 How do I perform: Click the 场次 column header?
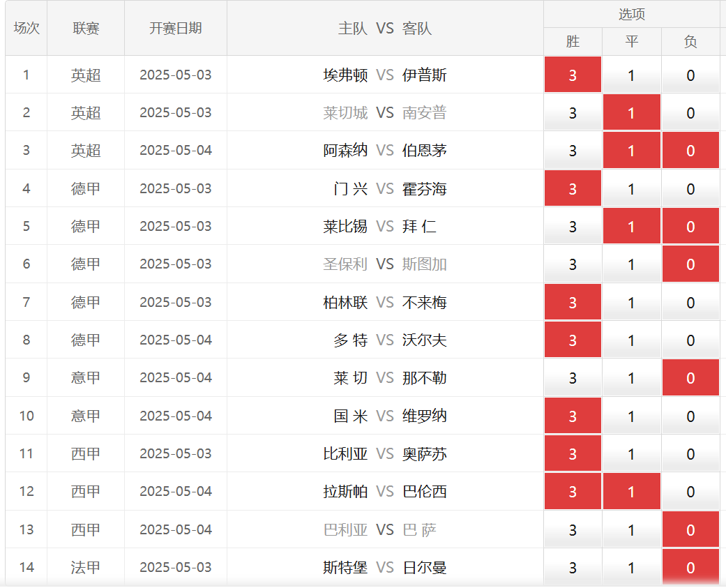(x=27, y=28)
